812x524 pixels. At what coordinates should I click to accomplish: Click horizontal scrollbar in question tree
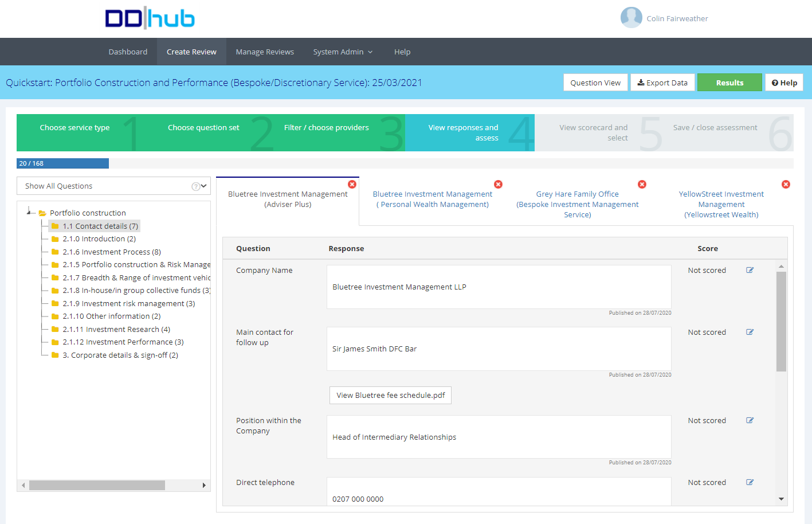click(97, 485)
